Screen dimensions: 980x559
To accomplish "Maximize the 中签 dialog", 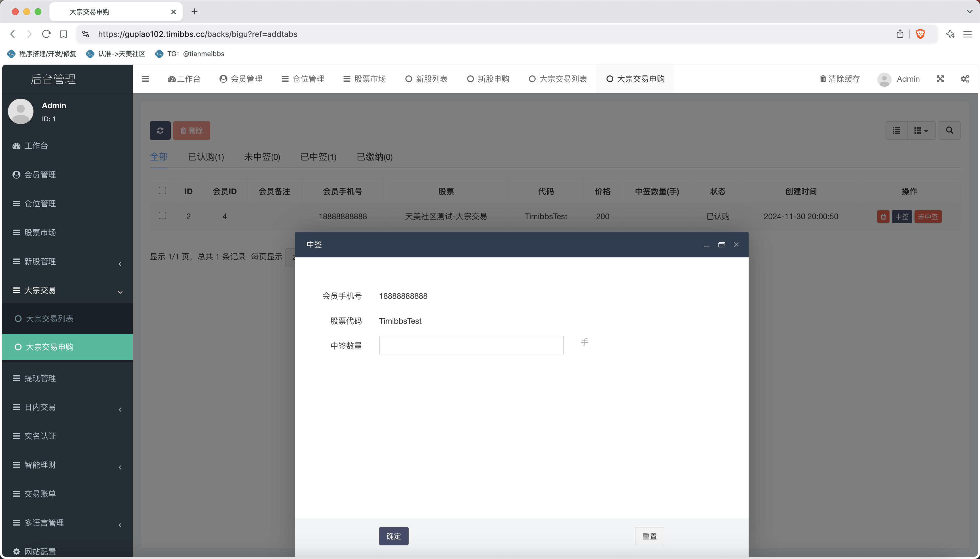I will point(721,245).
